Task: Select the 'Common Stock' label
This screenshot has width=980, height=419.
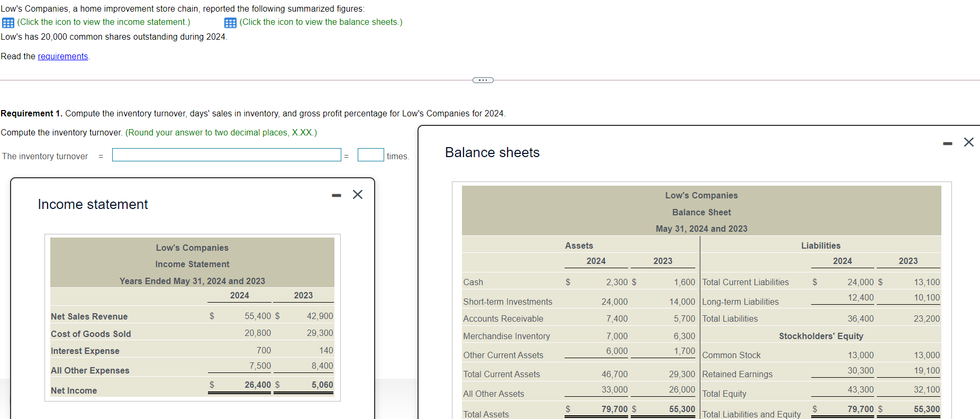Action: 731,355
